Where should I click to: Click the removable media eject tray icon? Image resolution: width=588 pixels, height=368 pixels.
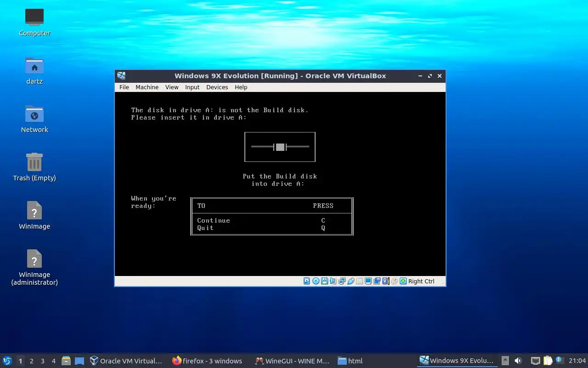[505, 361]
